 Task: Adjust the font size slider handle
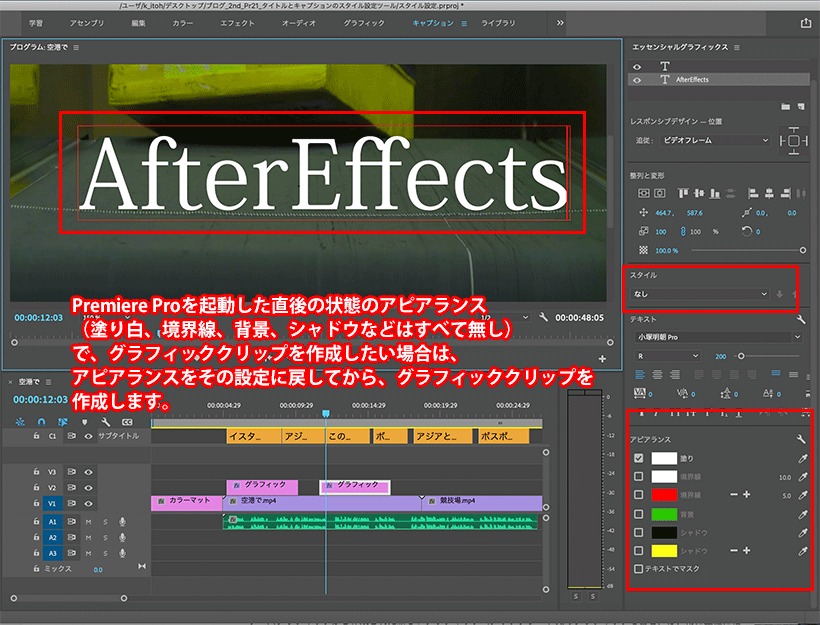741,356
